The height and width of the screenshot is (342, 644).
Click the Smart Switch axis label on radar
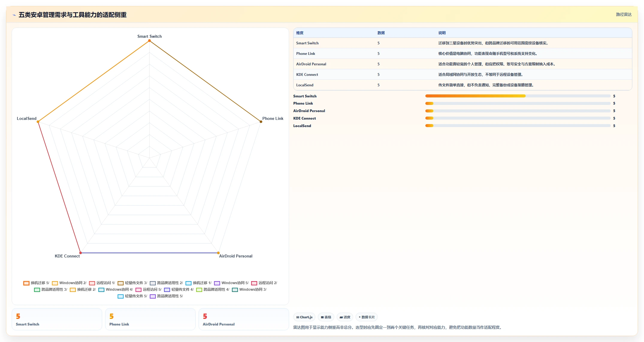click(x=149, y=36)
